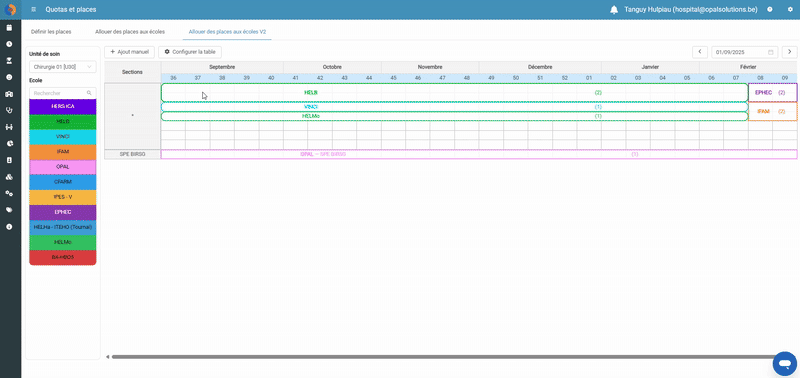Click the notifications bell icon
This screenshot has width=800, height=378.
coord(614,10)
